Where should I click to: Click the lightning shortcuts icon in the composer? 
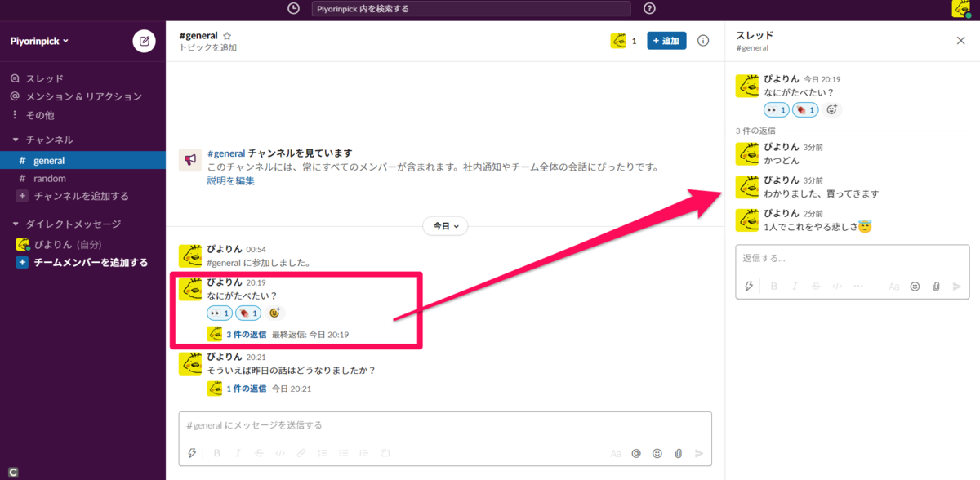[x=193, y=452]
